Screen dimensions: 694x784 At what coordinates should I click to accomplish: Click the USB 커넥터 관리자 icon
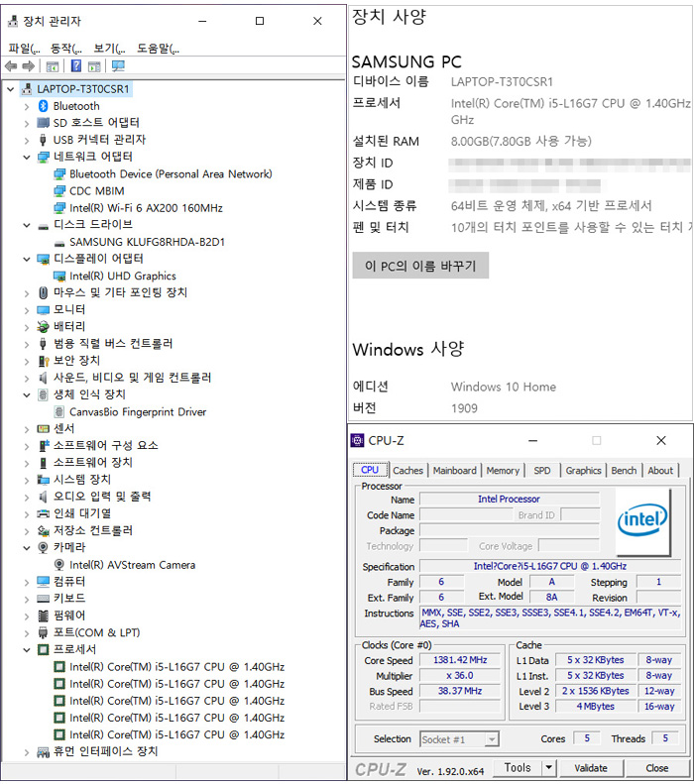click(x=43, y=140)
